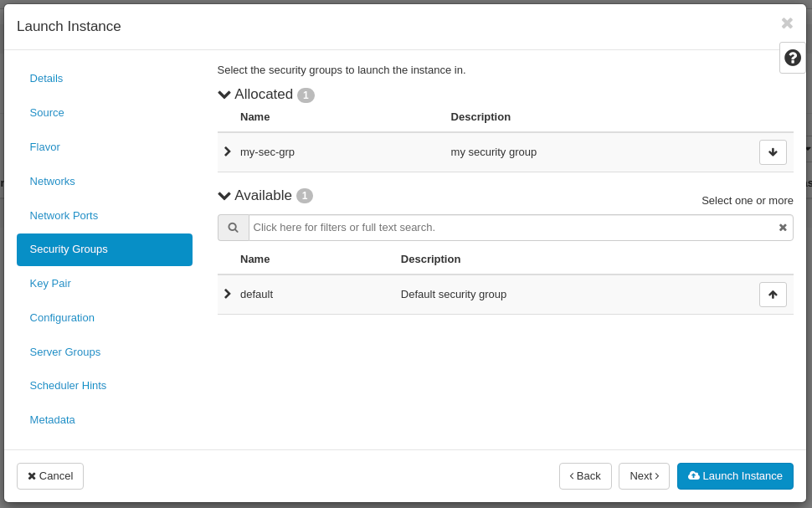Clear the filter with the X icon

pyautogui.click(x=782, y=227)
